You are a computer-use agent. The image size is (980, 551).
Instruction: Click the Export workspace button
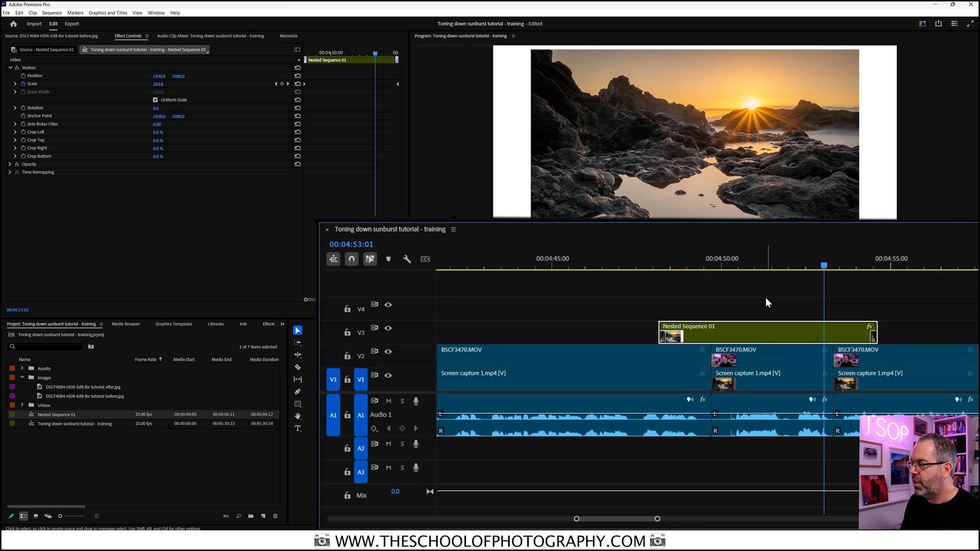(x=72, y=24)
